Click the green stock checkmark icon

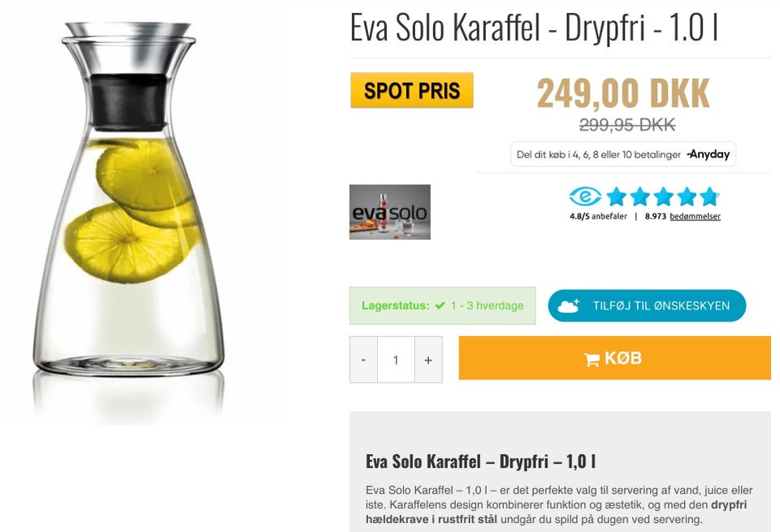[x=440, y=305]
